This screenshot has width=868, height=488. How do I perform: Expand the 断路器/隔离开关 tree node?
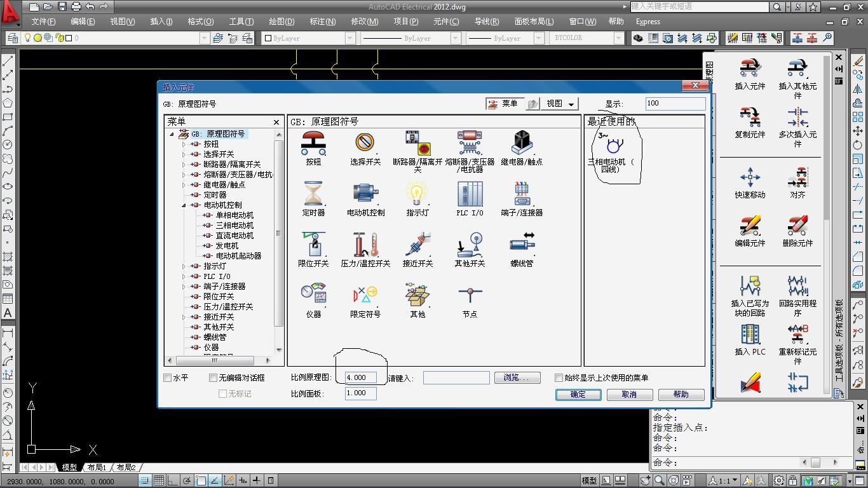coord(184,165)
